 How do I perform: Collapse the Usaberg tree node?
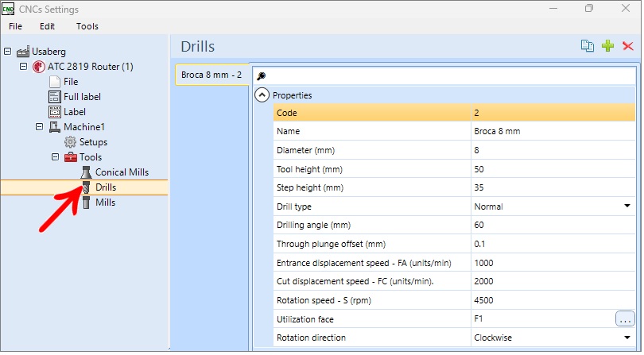(7, 52)
